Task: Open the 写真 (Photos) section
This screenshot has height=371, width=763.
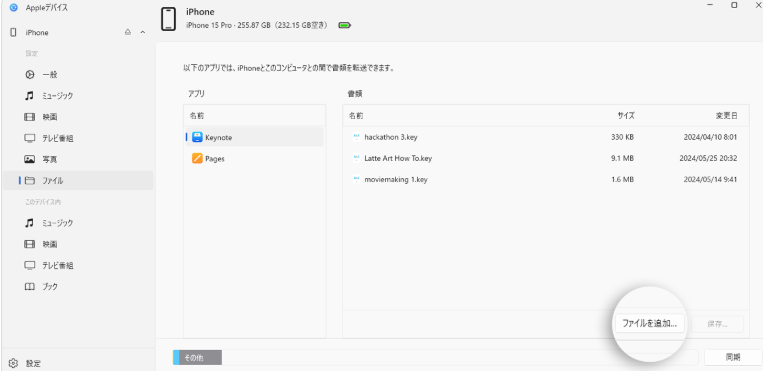Action: (78, 159)
